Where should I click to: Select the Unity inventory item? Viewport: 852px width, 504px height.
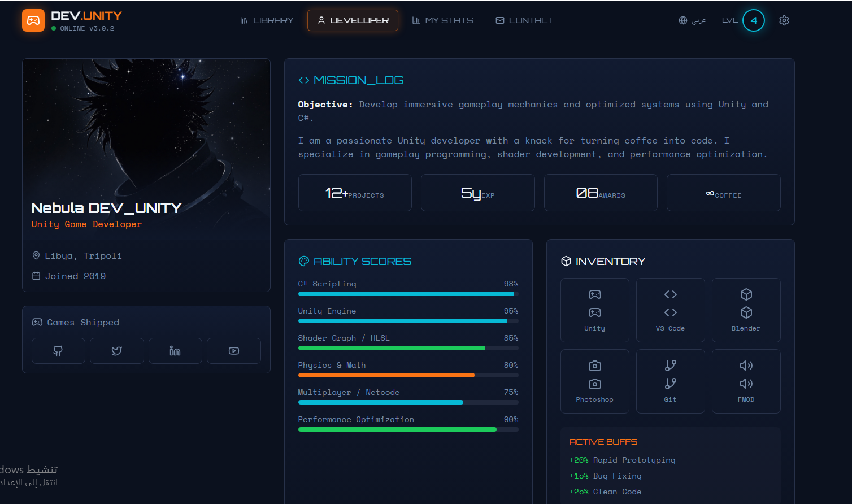(x=594, y=310)
